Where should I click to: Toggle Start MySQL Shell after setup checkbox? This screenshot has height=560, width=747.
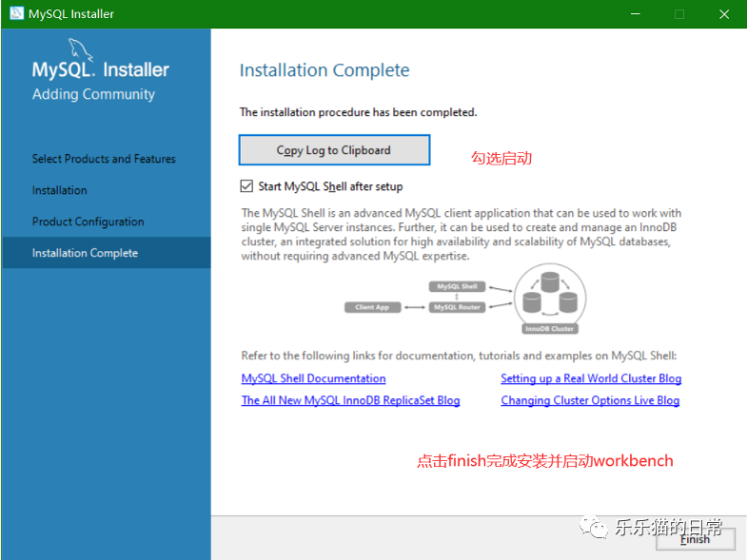(246, 186)
